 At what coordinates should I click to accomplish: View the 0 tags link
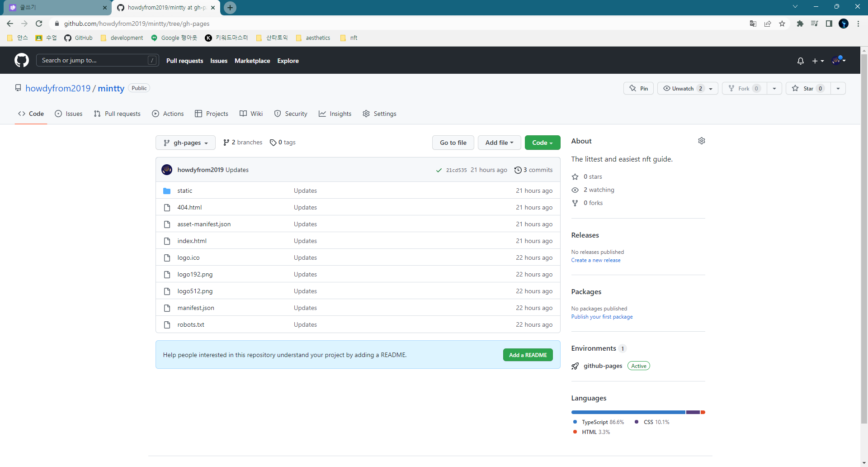click(x=283, y=143)
